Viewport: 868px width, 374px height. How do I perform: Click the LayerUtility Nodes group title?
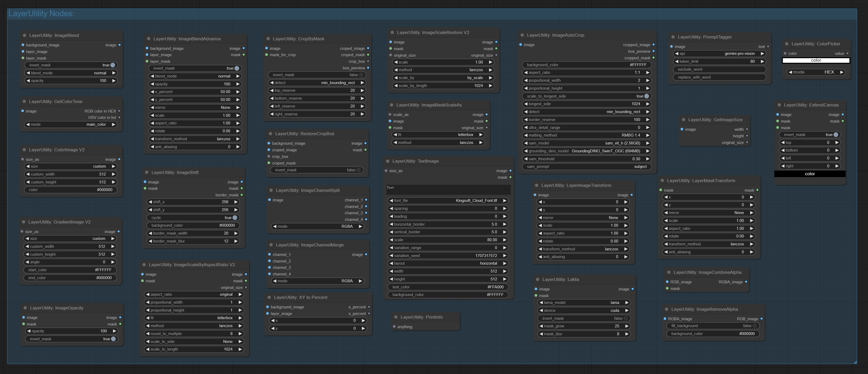[41, 13]
